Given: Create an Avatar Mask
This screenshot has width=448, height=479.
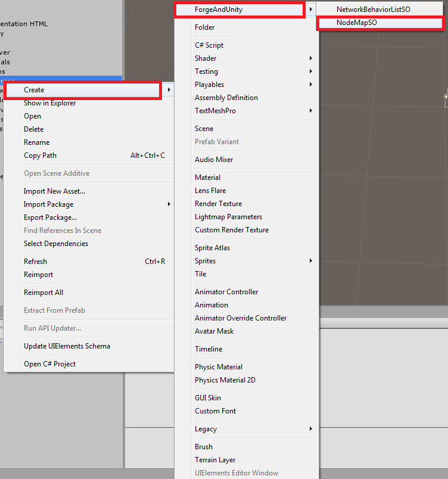Looking at the screenshot, I should 247,331.
